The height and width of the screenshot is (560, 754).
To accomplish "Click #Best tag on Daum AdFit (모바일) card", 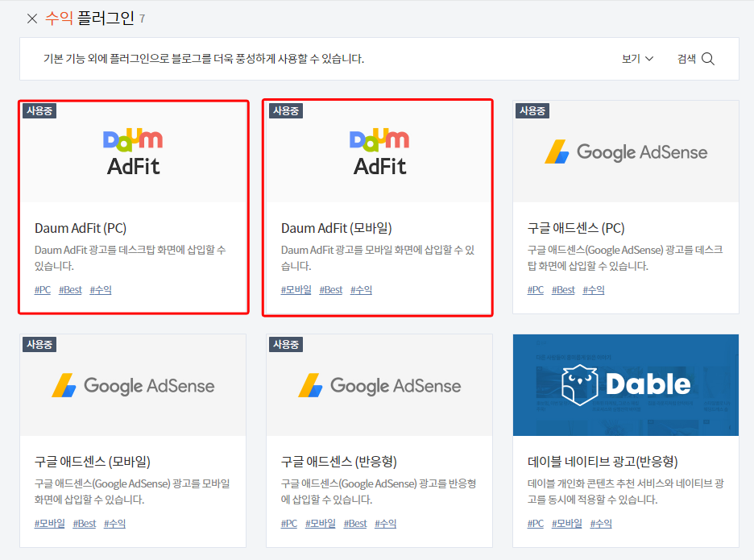I will pos(331,290).
